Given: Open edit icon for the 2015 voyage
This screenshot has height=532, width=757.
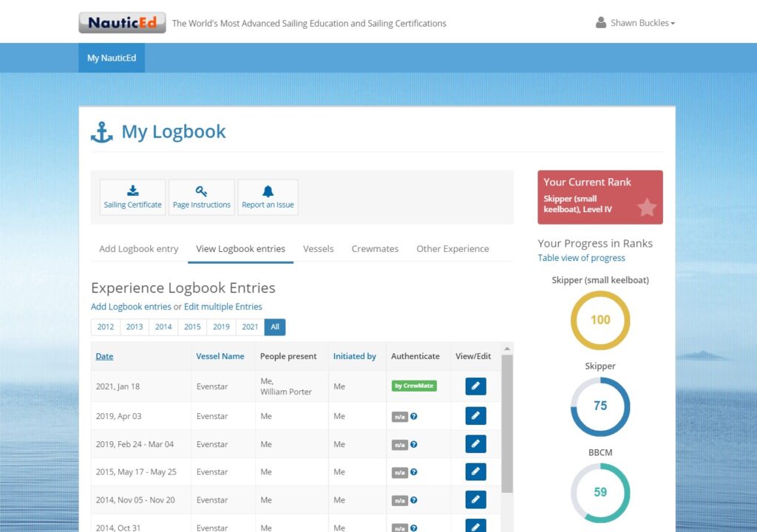Looking at the screenshot, I should (x=475, y=471).
